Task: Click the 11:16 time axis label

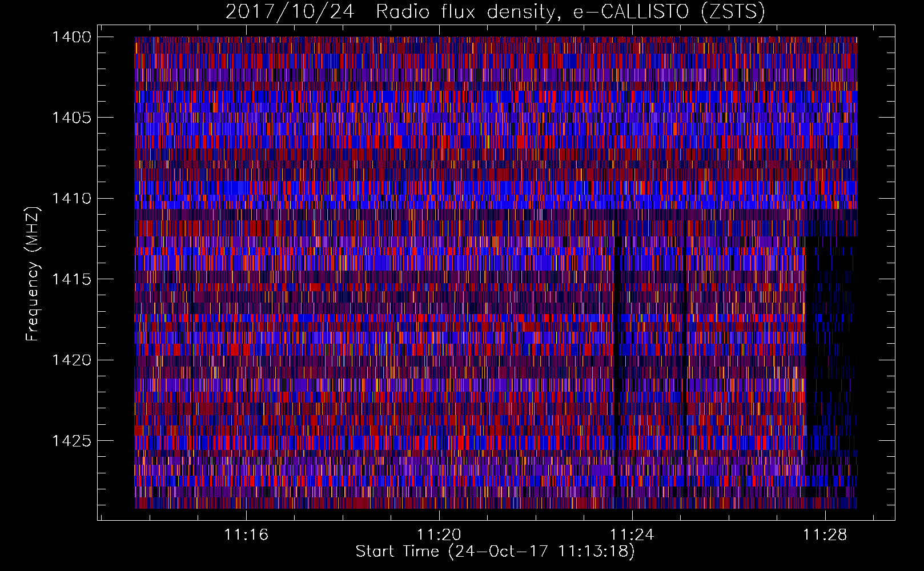Action: (x=246, y=534)
